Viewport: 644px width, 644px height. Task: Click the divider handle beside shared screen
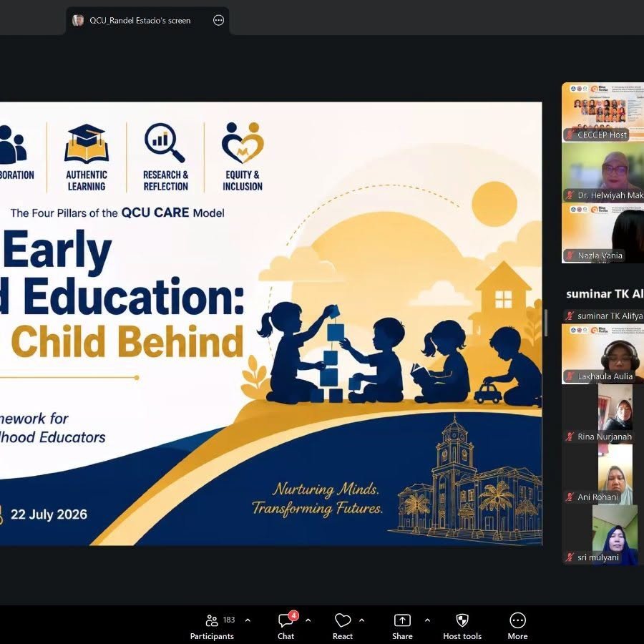[546, 323]
